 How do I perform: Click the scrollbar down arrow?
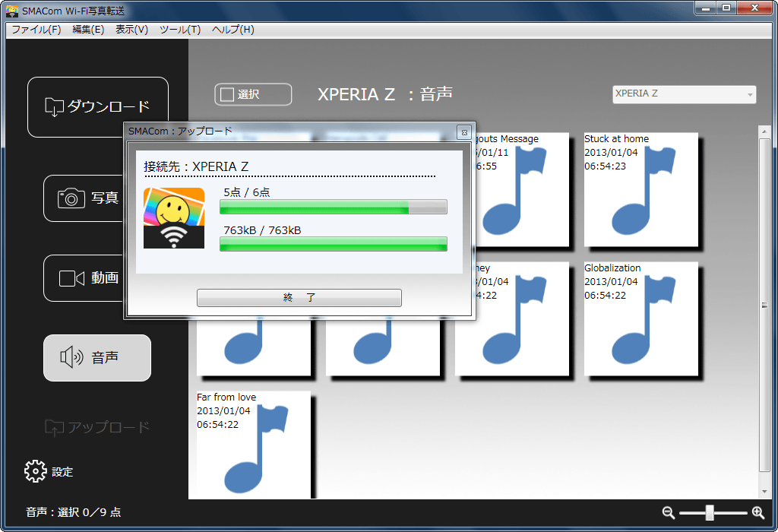click(x=764, y=492)
